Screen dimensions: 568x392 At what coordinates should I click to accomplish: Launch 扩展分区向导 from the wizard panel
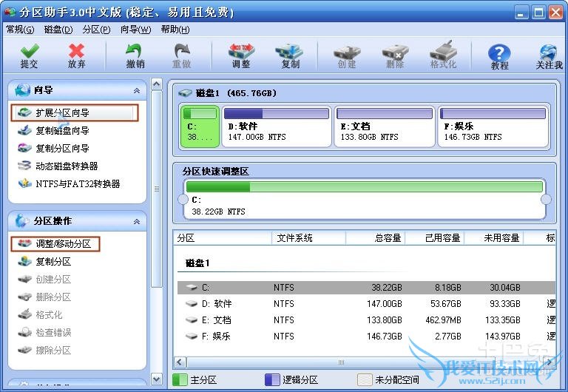click(x=75, y=112)
